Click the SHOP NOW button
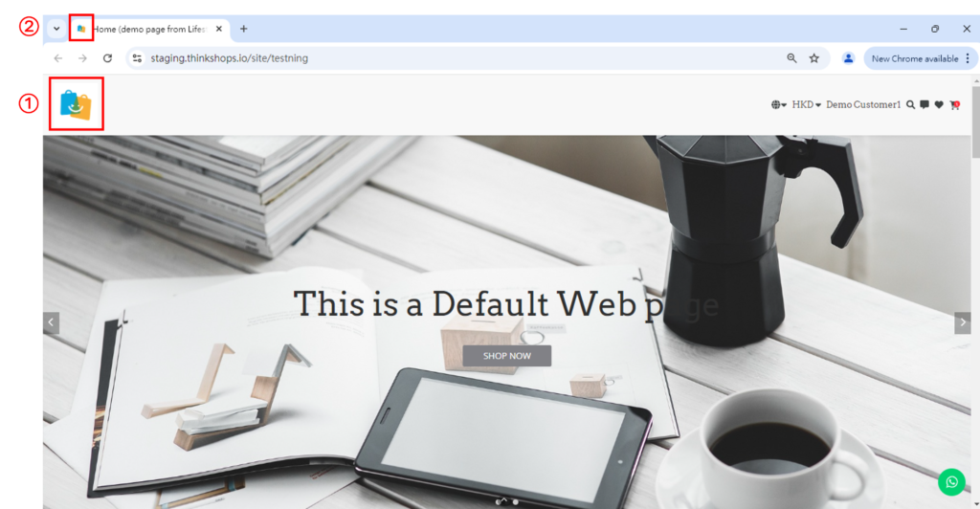980x509 pixels. point(507,356)
